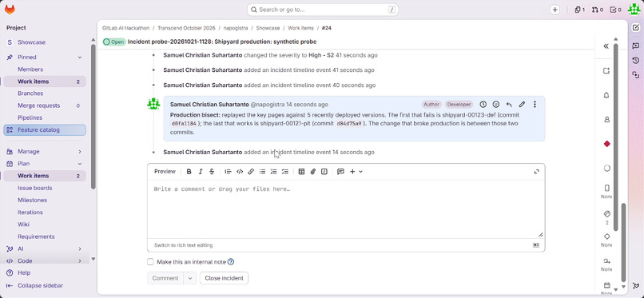The image size is (644, 298).
Task: Open chat history clock icon
Action: (636, 61)
